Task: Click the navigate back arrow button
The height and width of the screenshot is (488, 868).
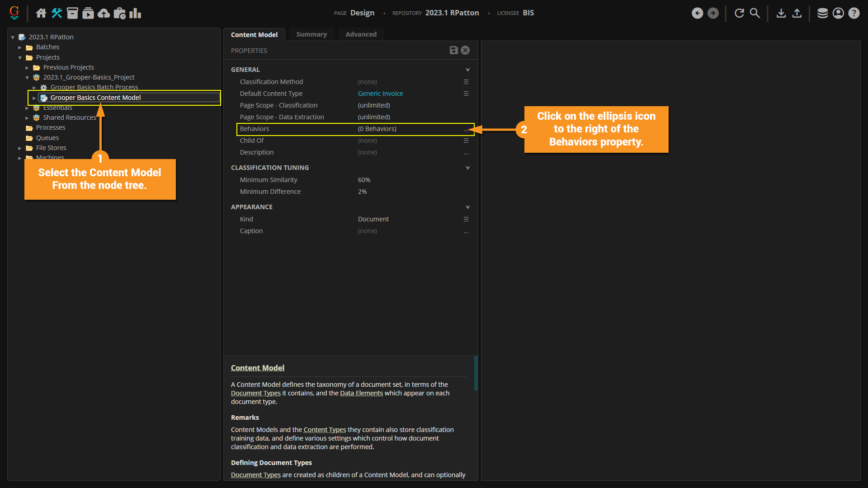Action: 697,13
